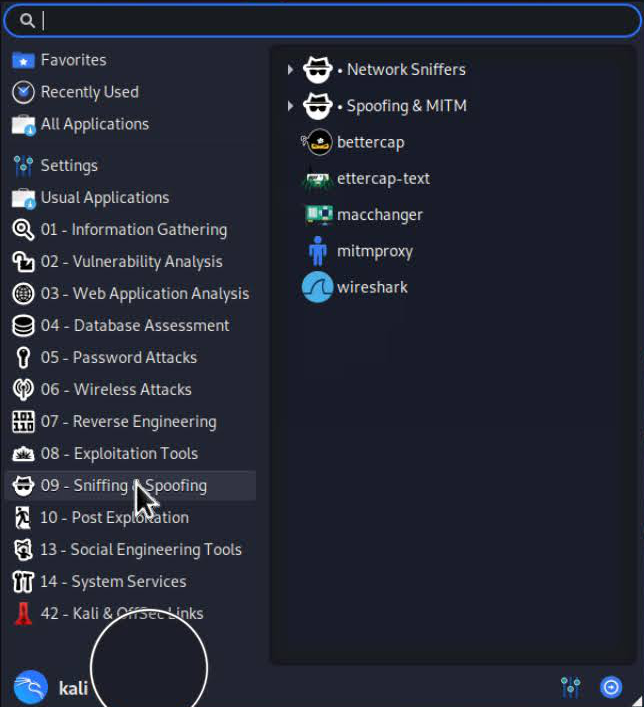
Task: Click the Spoofing & MITM spy icon
Action: 317,106
